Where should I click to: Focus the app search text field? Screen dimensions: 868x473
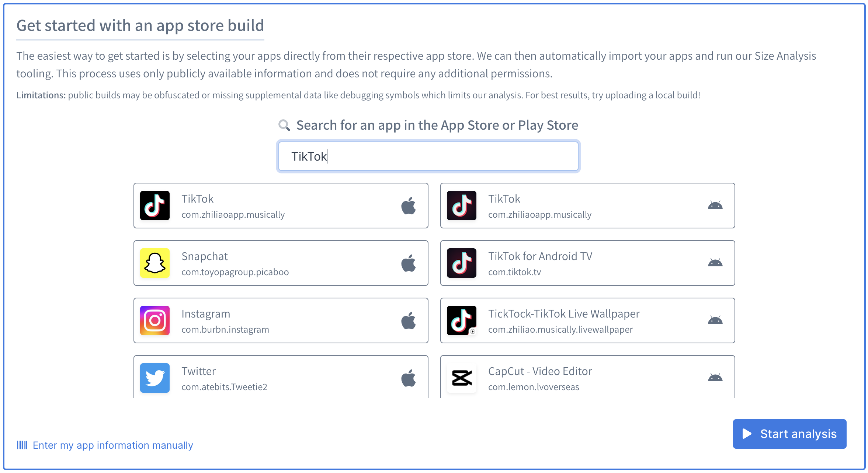[x=428, y=156]
